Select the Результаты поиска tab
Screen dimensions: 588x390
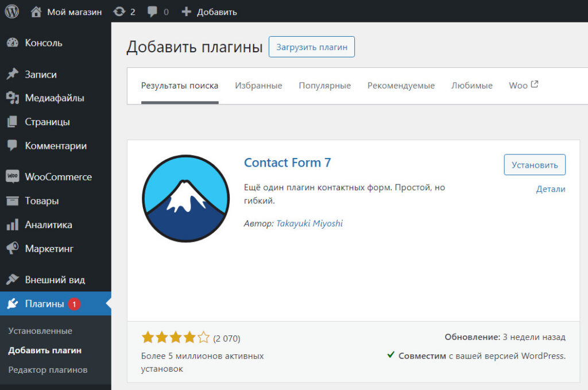tap(180, 86)
